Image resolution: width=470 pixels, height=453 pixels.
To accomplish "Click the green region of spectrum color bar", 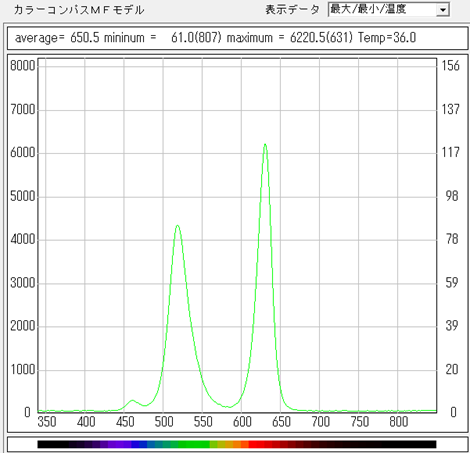I will pos(193,444).
